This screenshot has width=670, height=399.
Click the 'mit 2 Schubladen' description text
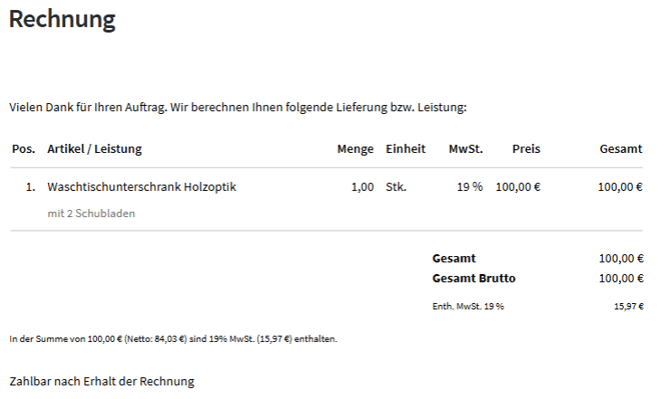(91, 213)
